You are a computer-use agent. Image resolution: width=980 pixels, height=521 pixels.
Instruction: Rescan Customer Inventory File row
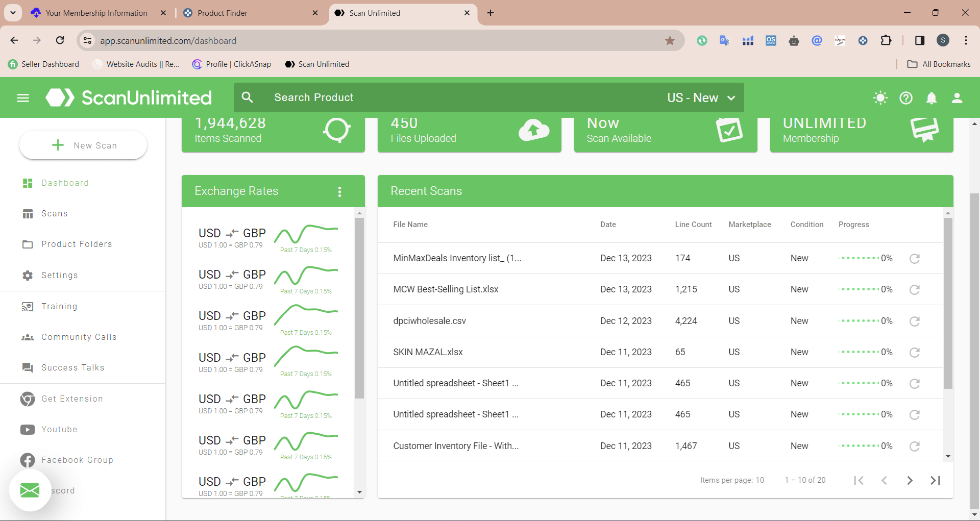point(915,446)
